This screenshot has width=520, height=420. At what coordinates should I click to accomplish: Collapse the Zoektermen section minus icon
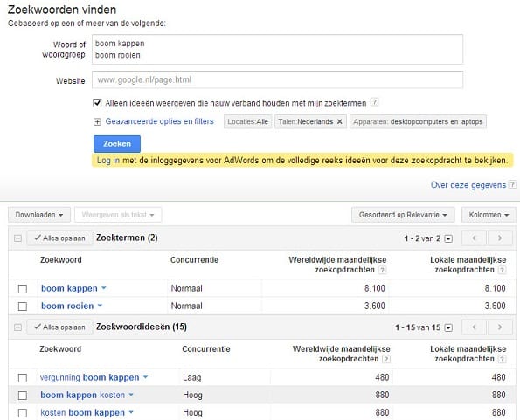click(x=17, y=238)
